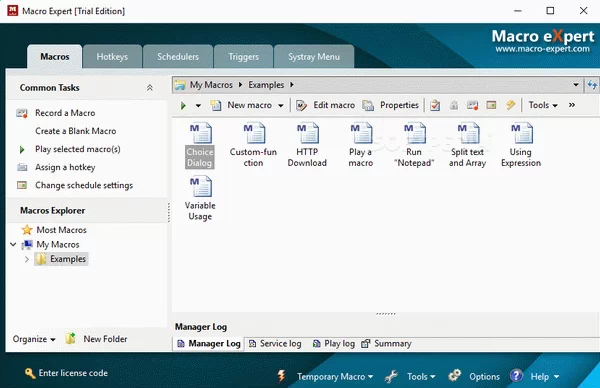Open the Play log tab
This screenshot has height=388, width=600.
334,344
